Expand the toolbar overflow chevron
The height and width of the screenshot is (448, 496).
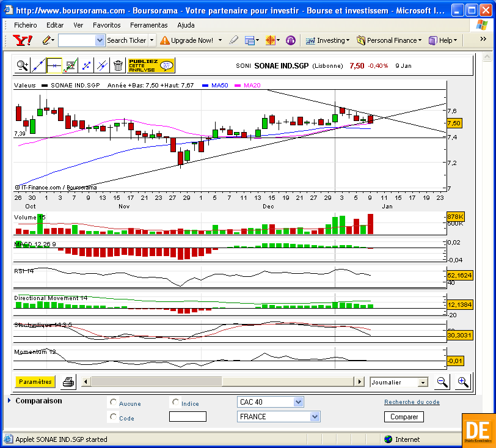pyautogui.click(x=483, y=39)
